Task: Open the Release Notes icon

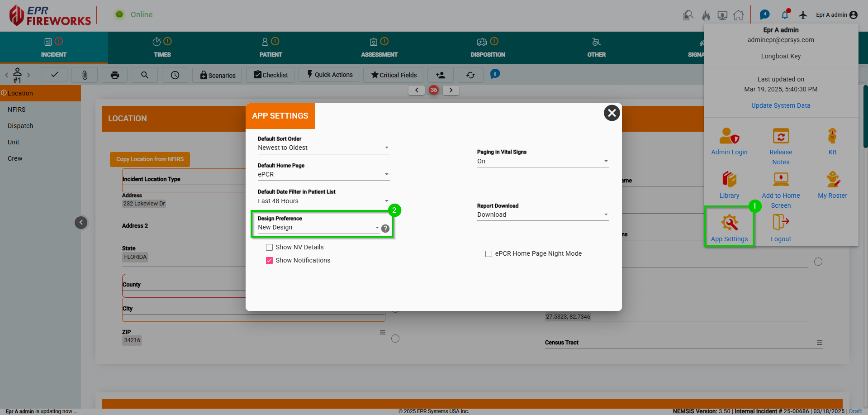Action: coord(781,136)
